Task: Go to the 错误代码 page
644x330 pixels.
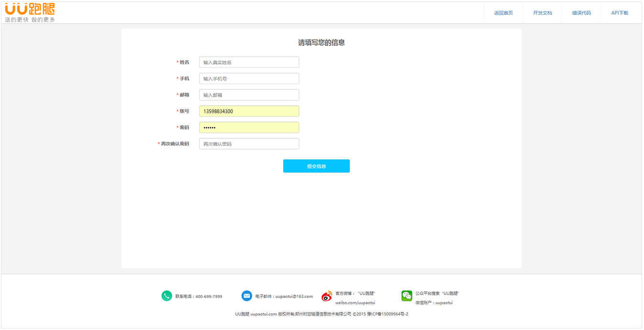Action: click(581, 13)
